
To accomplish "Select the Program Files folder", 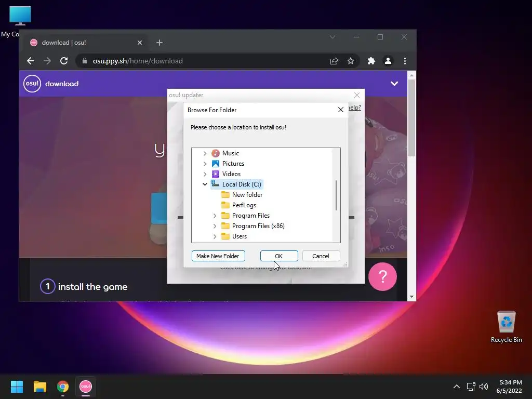I will (x=251, y=216).
